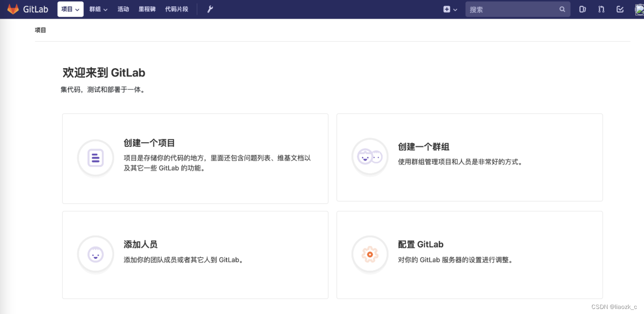This screenshot has height=314, width=644.
Task: Open 代码片段 in navigation bar
Action: click(x=177, y=9)
